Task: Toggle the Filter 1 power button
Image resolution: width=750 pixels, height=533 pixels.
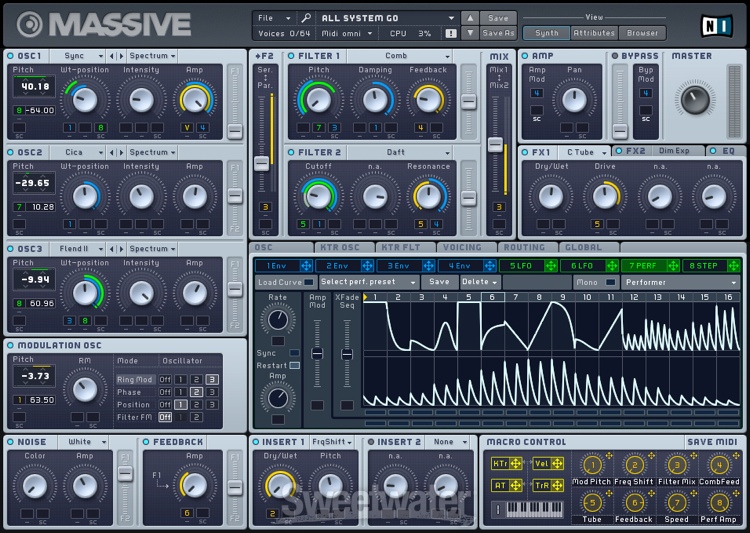Action: click(x=291, y=56)
